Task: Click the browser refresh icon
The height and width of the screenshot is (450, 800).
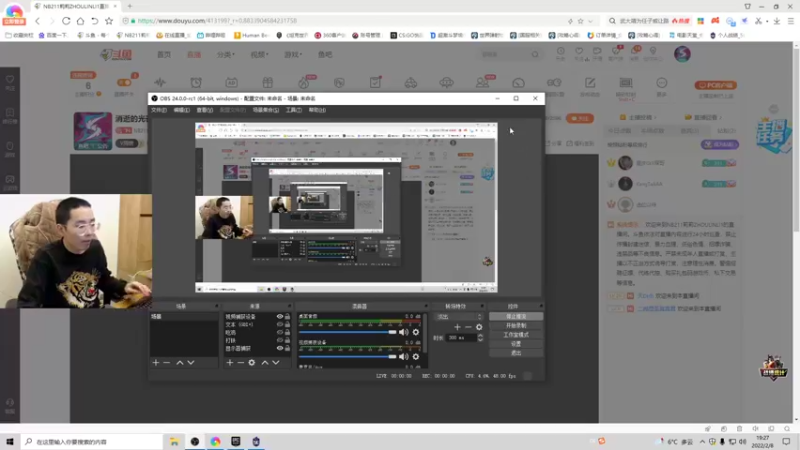Action: [66, 21]
